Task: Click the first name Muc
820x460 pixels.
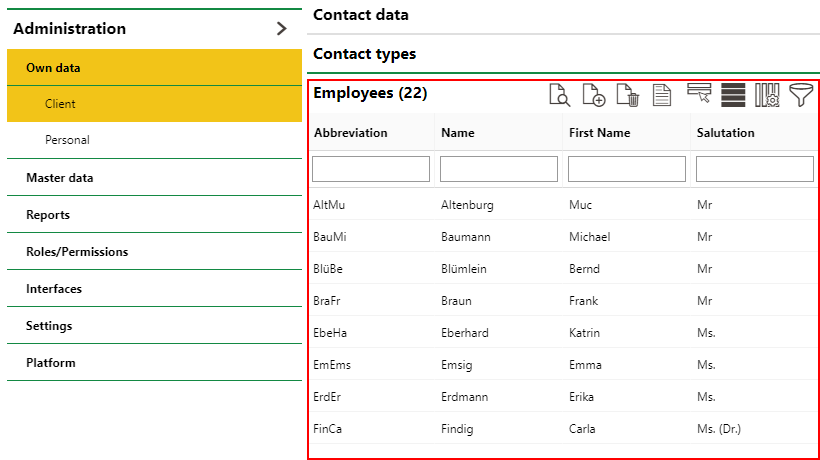Action: [580, 205]
